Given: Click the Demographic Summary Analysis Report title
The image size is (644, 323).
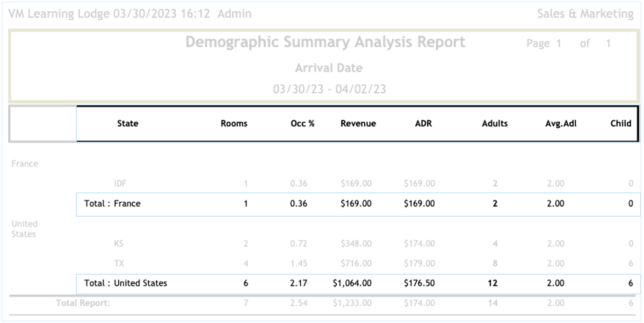Looking at the screenshot, I should (x=326, y=42).
